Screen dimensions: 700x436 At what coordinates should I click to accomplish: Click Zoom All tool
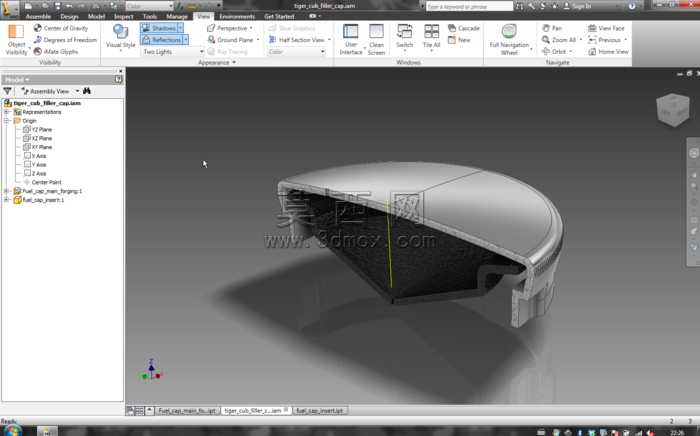(559, 40)
